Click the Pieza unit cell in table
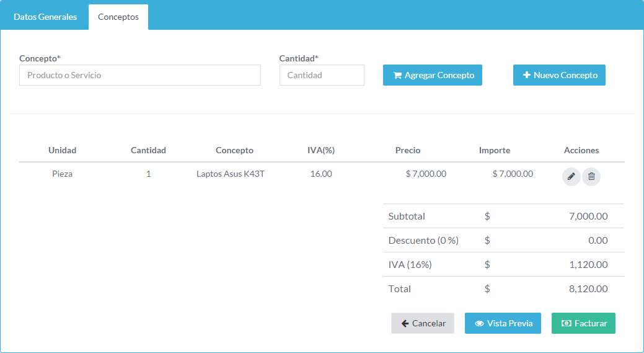Screen dimensions: 644x353 tap(63, 174)
